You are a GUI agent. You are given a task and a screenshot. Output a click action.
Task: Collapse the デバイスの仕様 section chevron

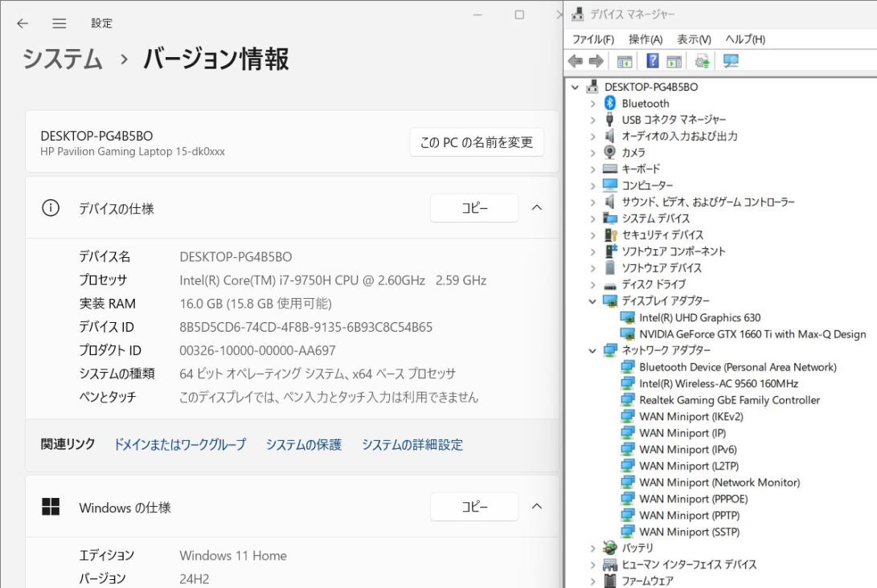tap(536, 208)
